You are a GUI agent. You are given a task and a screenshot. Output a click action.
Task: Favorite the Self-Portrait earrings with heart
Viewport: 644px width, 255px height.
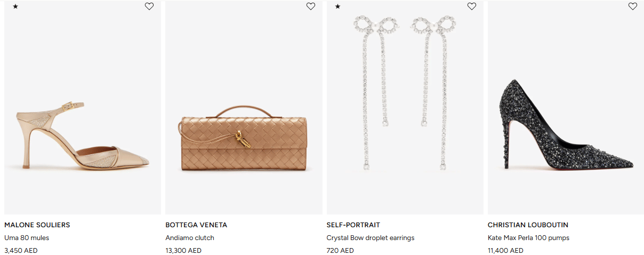coord(472,6)
